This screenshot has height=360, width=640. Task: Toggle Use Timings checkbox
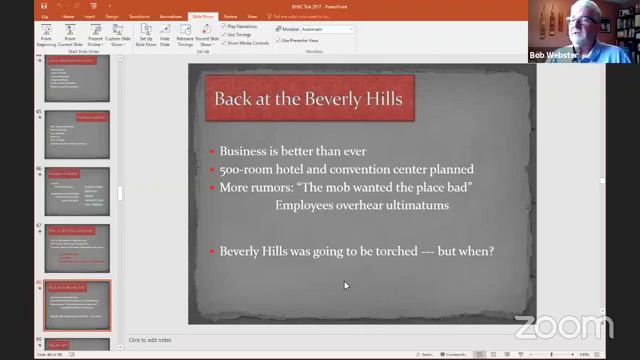pyautogui.click(x=224, y=35)
